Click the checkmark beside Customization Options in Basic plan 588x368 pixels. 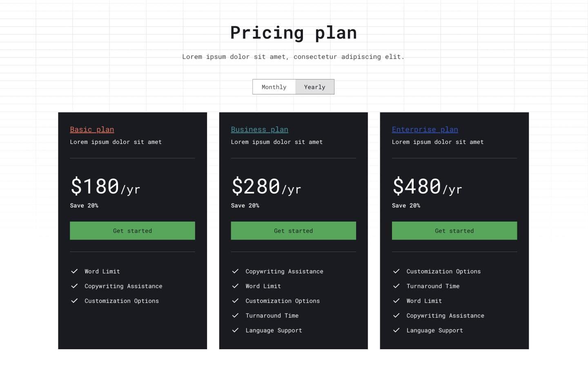[74, 301]
